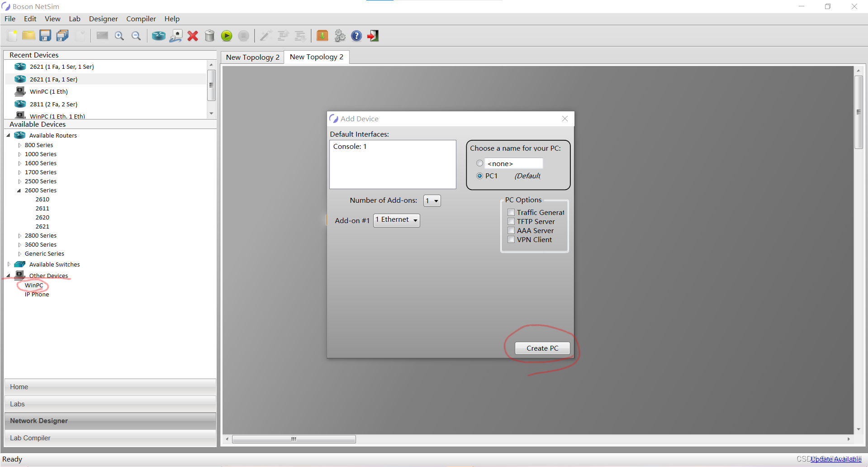Enable the AAA Server checkbox

point(511,230)
